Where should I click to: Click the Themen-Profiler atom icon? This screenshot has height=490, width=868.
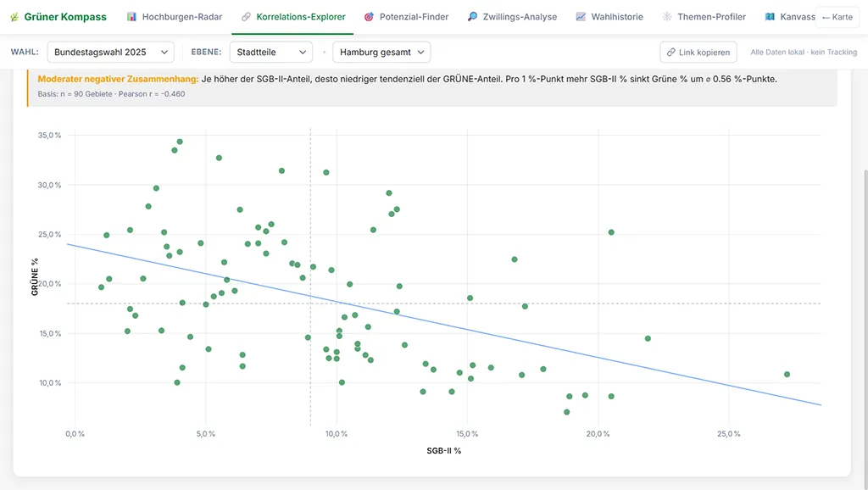[667, 17]
